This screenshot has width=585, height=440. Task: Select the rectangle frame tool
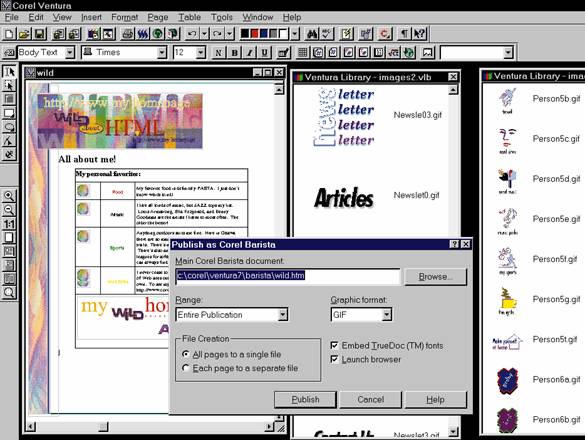pos(9,113)
